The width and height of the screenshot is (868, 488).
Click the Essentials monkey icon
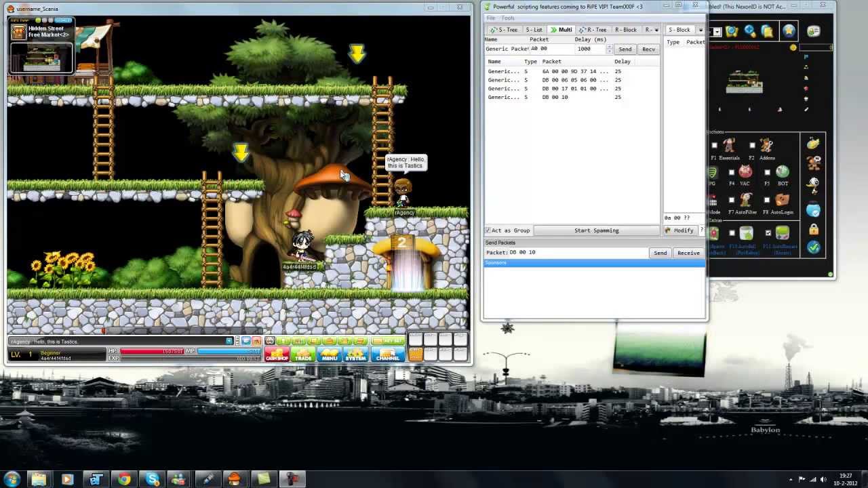(x=729, y=144)
